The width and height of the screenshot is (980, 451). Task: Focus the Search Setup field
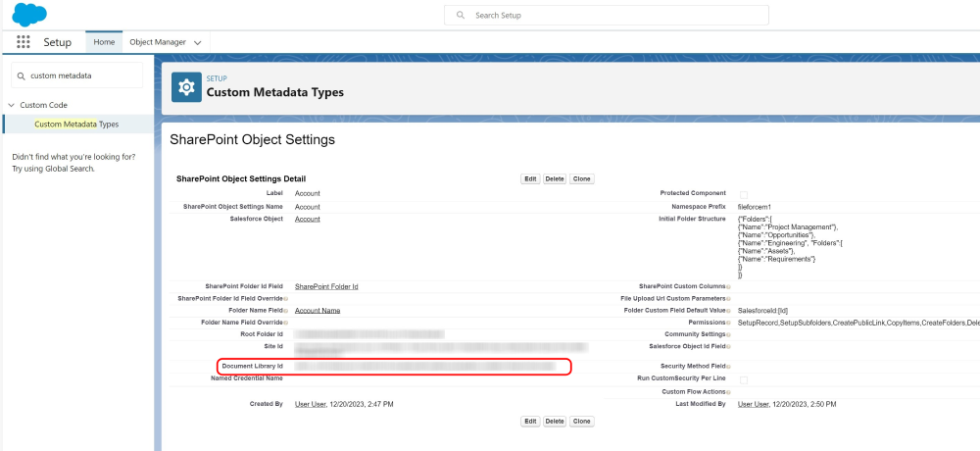(x=607, y=15)
